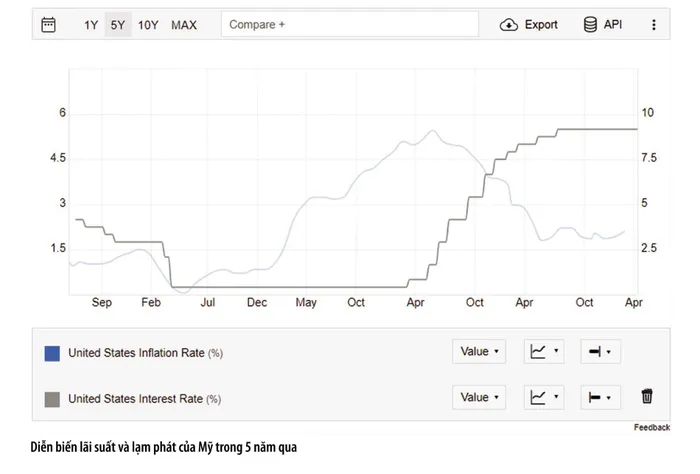Click the Export button label
Screen dimensions: 700x474
[x=541, y=25]
